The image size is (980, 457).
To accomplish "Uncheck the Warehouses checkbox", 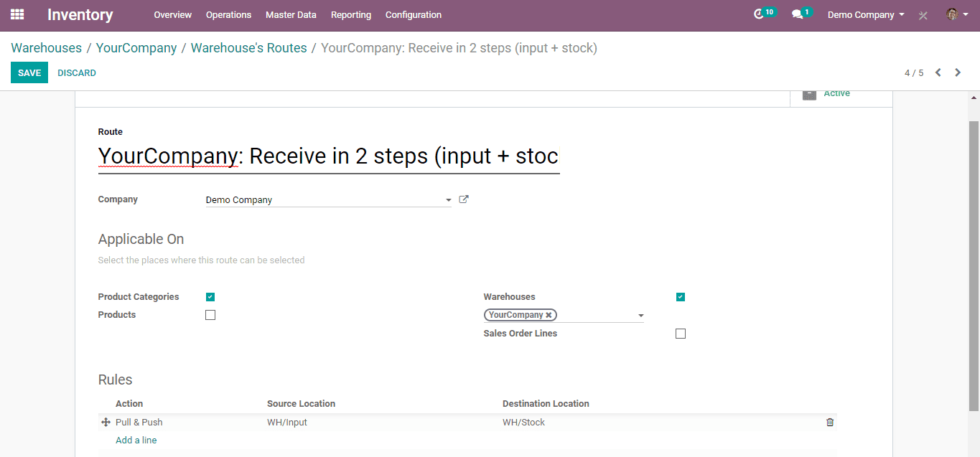I will point(681,297).
